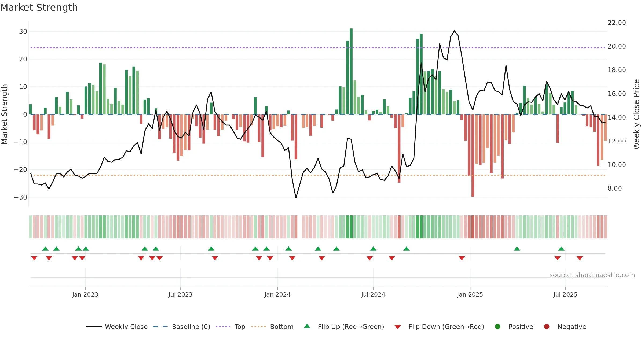Click the red triangle Flip Down legend icon

398,327
